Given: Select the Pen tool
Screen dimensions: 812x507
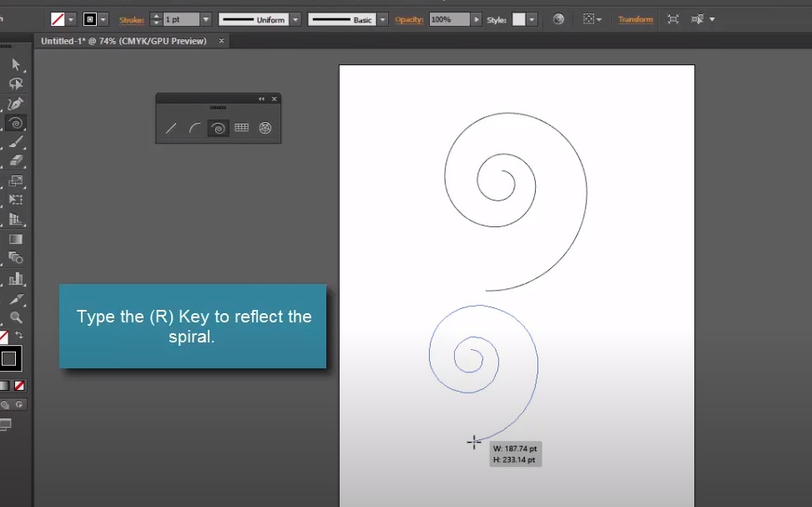Looking at the screenshot, I should 16,104.
